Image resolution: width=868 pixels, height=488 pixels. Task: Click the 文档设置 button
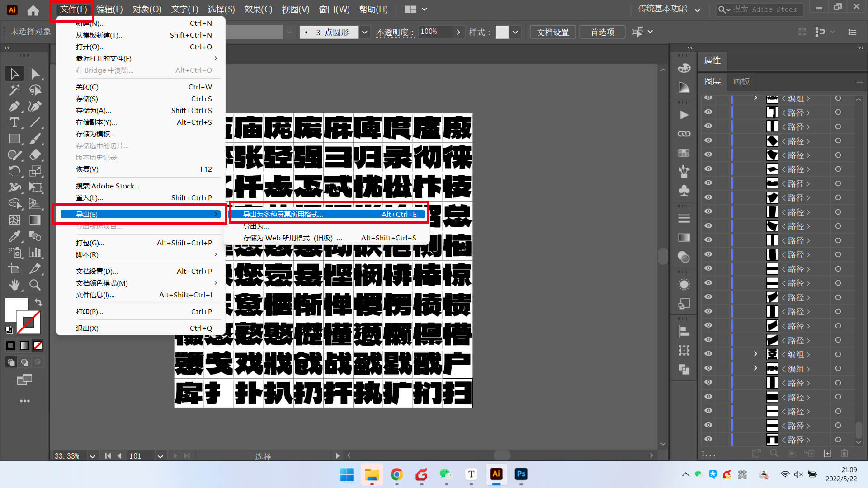pyautogui.click(x=552, y=32)
